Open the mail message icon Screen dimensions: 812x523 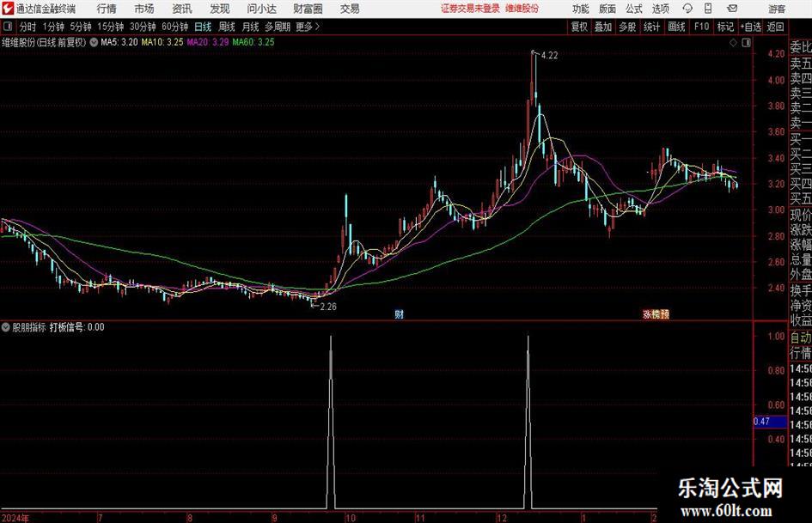tap(732, 9)
